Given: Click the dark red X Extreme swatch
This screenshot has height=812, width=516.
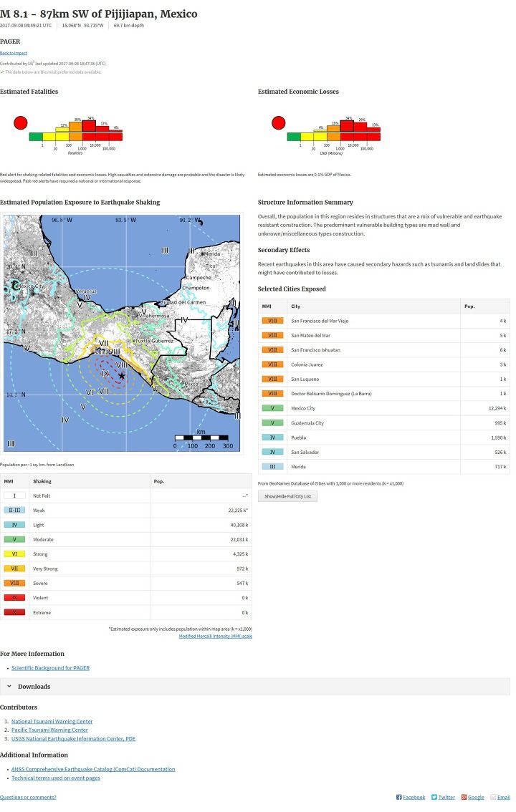Looking at the screenshot, I should pyautogui.click(x=14, y=612).
